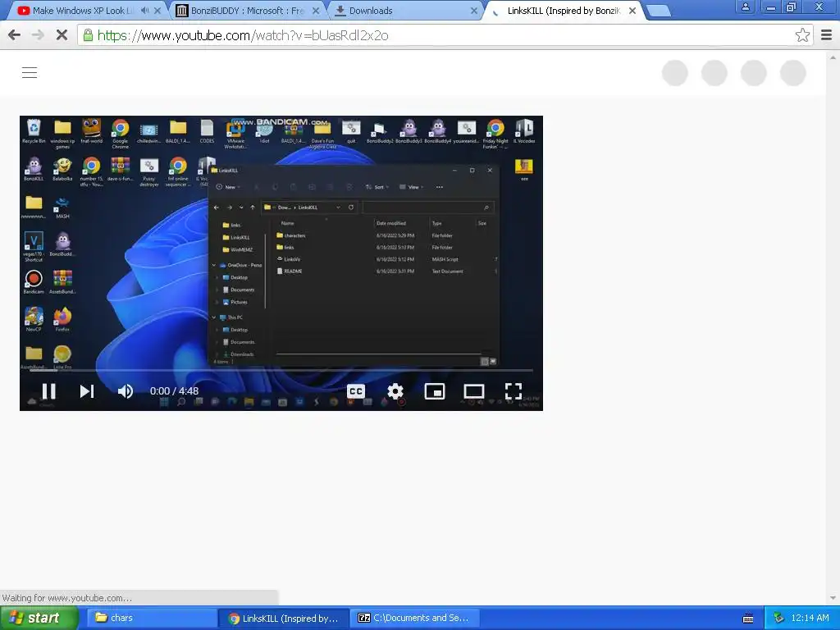
Task: Click the 12:14 AM taskbar clock
Action: click(810, 619)
